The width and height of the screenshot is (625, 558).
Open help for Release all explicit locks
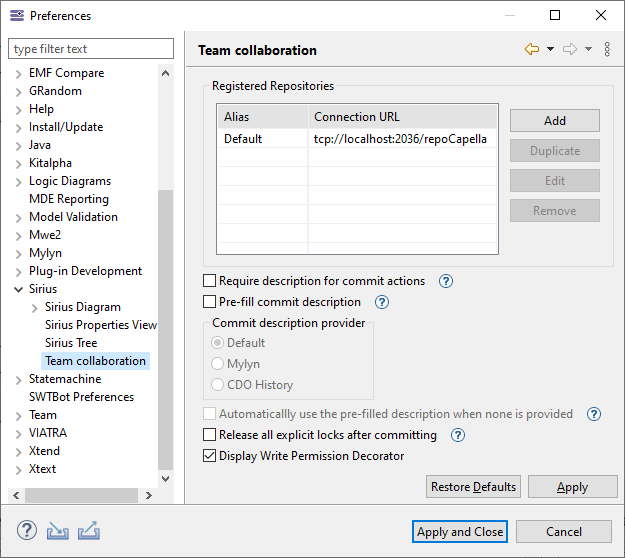click(458, 435)
